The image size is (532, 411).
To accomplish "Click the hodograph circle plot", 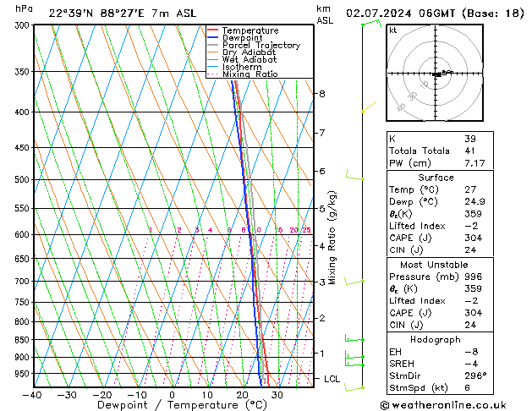I will click(436, 74).
